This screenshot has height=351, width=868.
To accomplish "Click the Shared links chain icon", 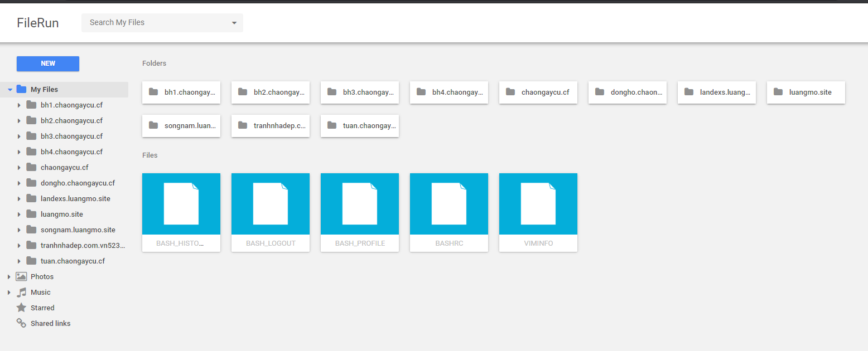I will click(21, 323).
